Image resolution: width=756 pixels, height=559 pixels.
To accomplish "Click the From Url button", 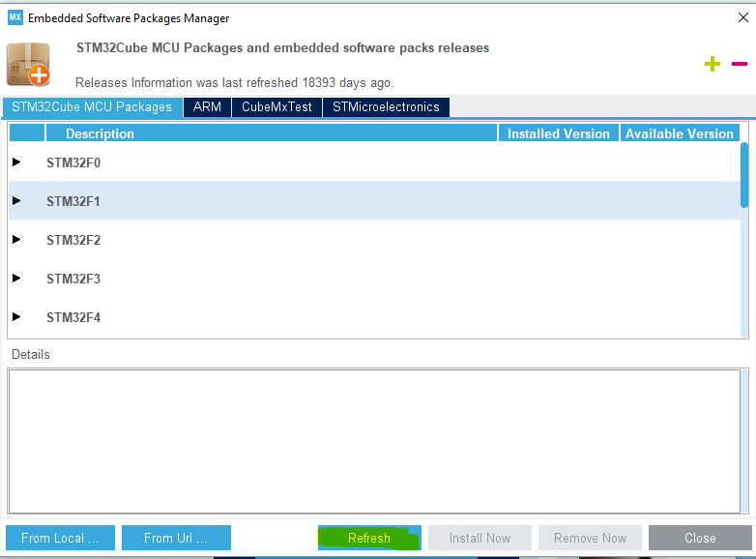I will point(176,538).
